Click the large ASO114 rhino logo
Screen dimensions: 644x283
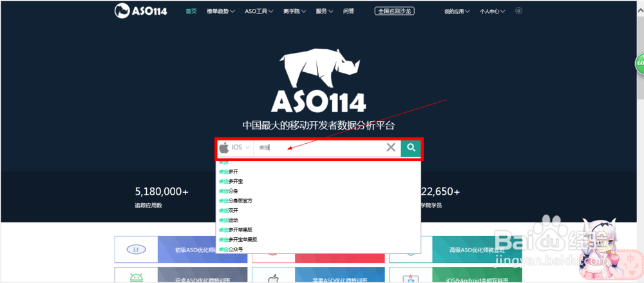click(318, 81)
